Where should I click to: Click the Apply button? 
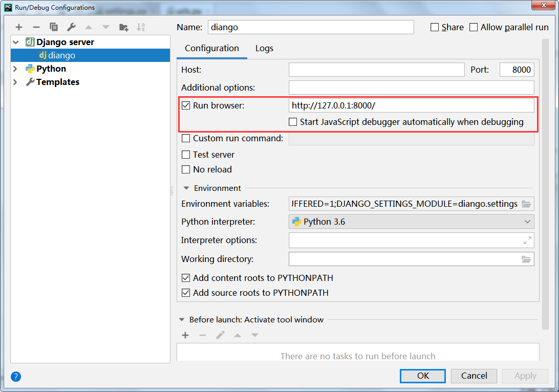tap(525, 376)
